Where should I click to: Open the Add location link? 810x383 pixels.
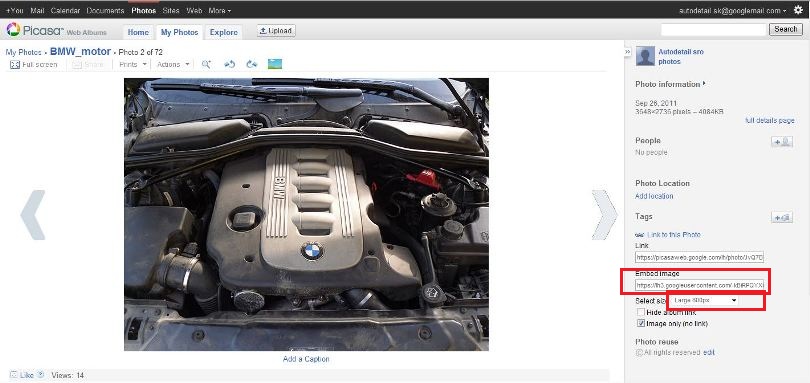(x=653, y=196)
